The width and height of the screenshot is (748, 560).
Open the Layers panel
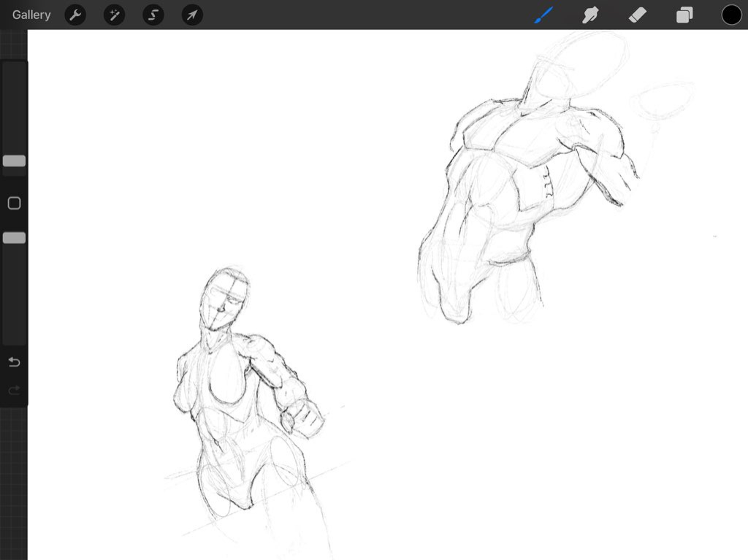684,15
